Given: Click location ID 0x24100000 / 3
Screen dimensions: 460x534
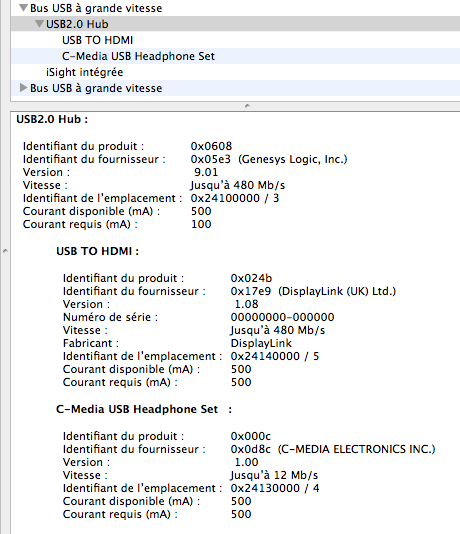Looking at the screenshot, I should 235,198.
